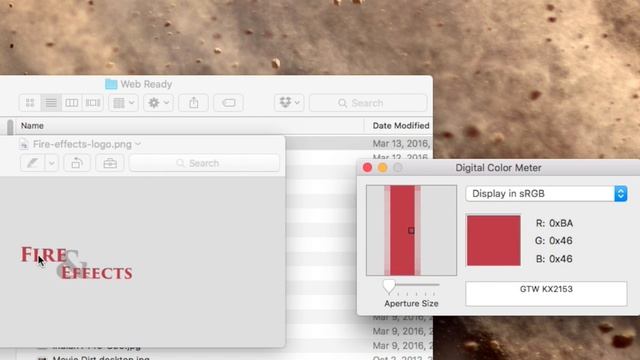Click the Share button in Finder toolbar
The height and width of the screenshot is (360, 640).
click(193, 103)
